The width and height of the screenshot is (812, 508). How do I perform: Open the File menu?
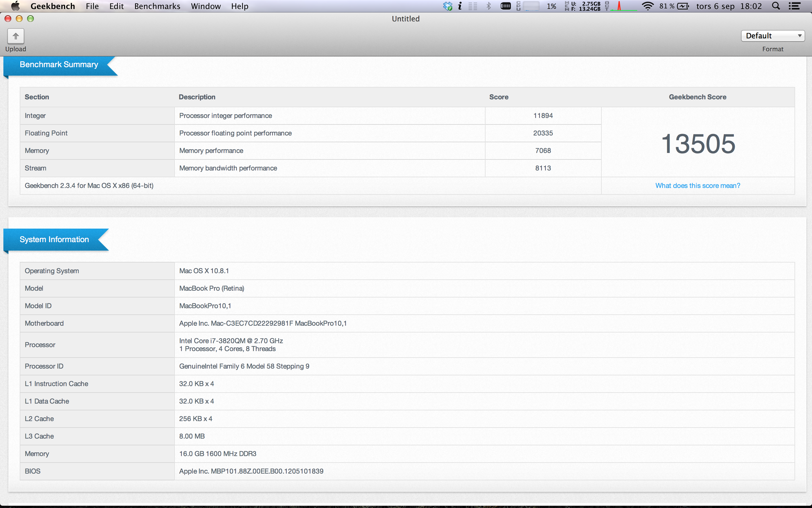92,6
